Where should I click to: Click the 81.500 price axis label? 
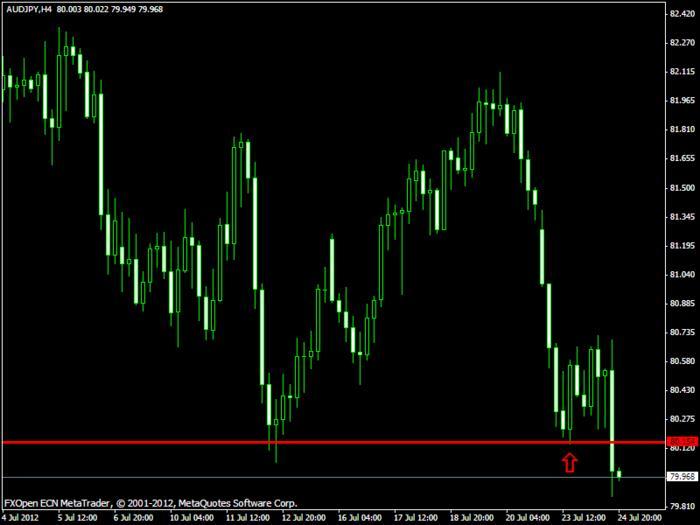click(683, 188)
